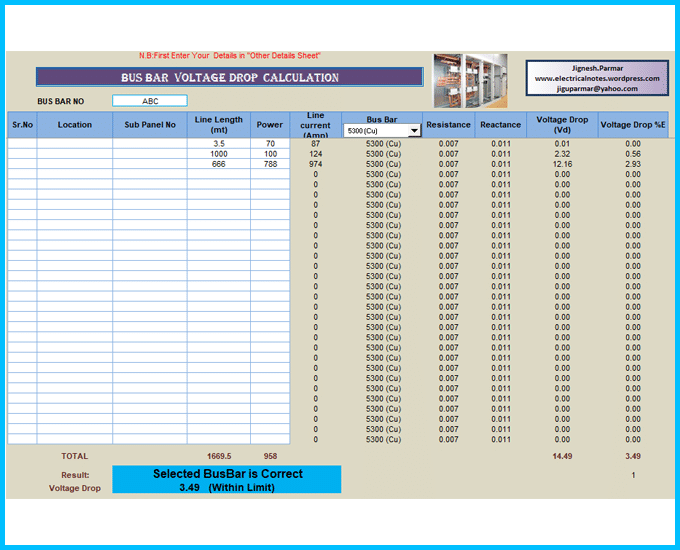Screen dimensions: 680x550
Task: Click the value 1 below total percentage
Action: pos(633,475)
